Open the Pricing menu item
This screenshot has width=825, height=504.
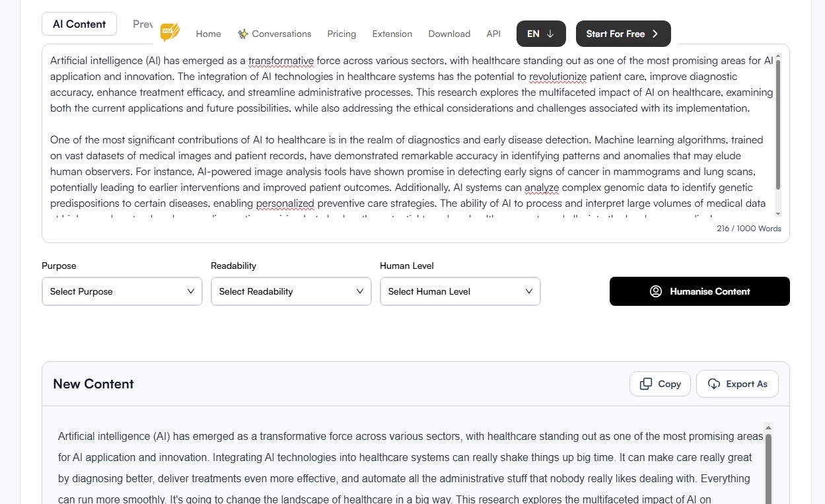pyautogui.click(x=341, y=34)
